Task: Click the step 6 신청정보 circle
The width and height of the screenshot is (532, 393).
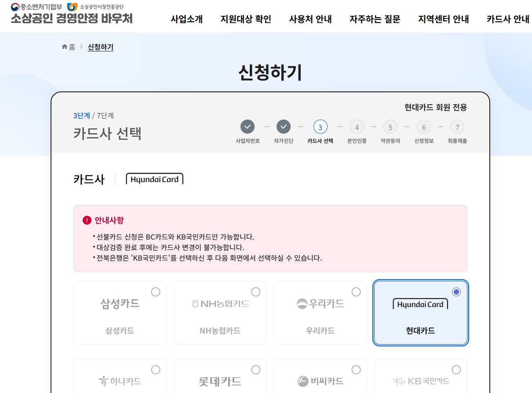Action: (424, 127)
